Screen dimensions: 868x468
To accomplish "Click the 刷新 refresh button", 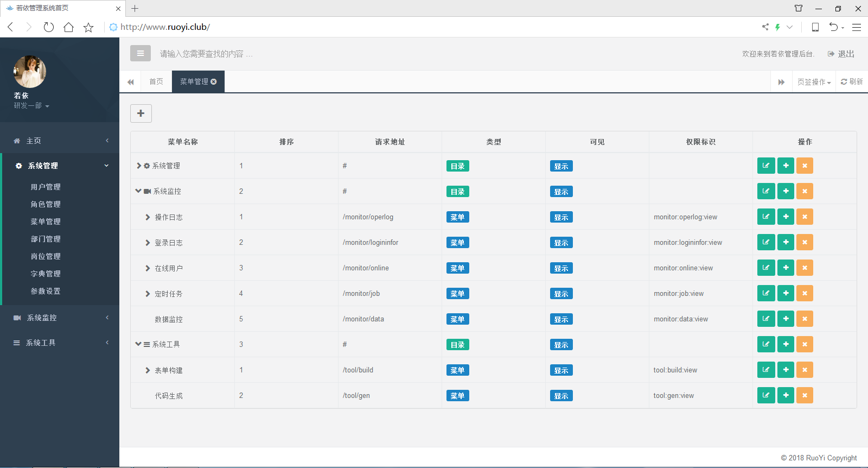I will tap(852, 81).
